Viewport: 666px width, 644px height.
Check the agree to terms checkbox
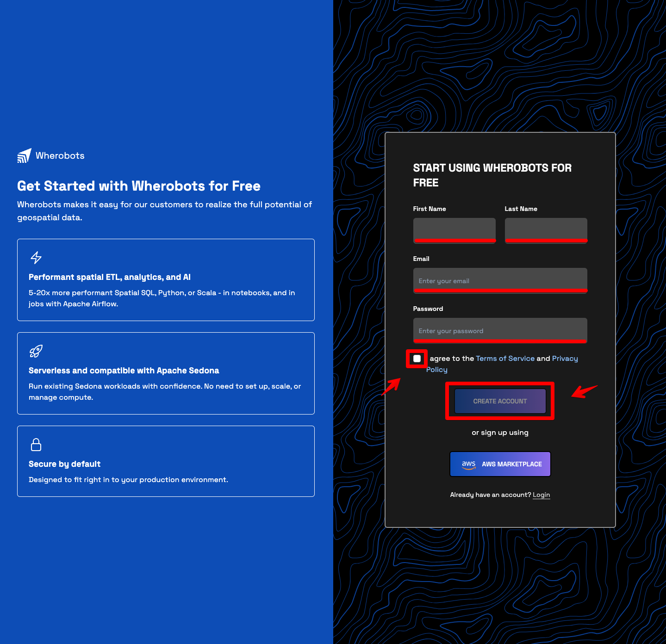[417, 359]
